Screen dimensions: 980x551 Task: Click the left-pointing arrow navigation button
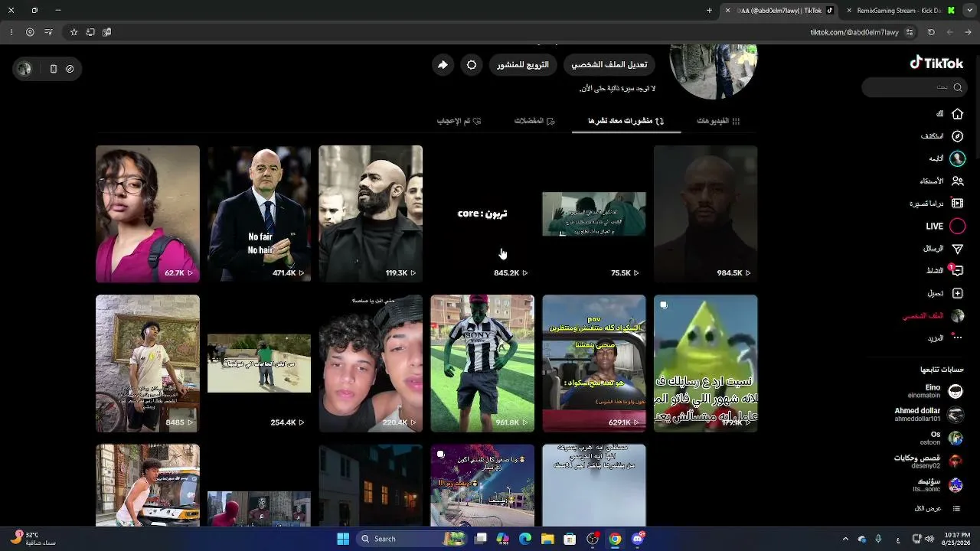click(949, 32)
